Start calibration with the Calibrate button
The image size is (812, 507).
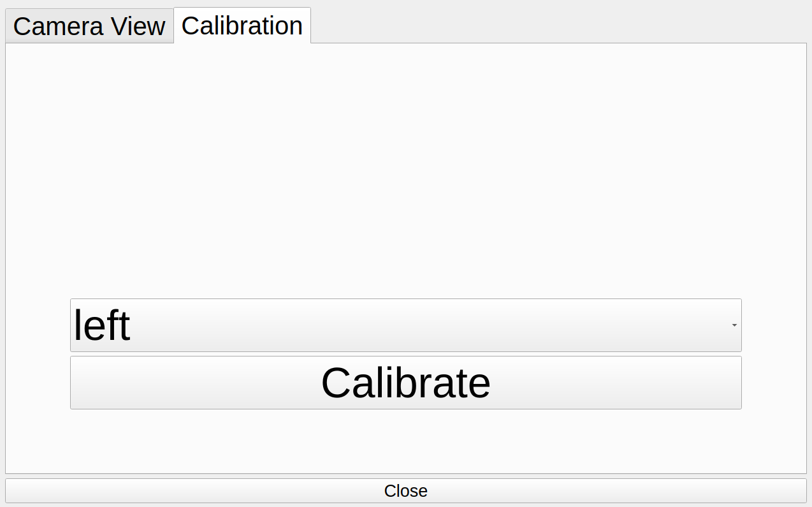[406, 382]
